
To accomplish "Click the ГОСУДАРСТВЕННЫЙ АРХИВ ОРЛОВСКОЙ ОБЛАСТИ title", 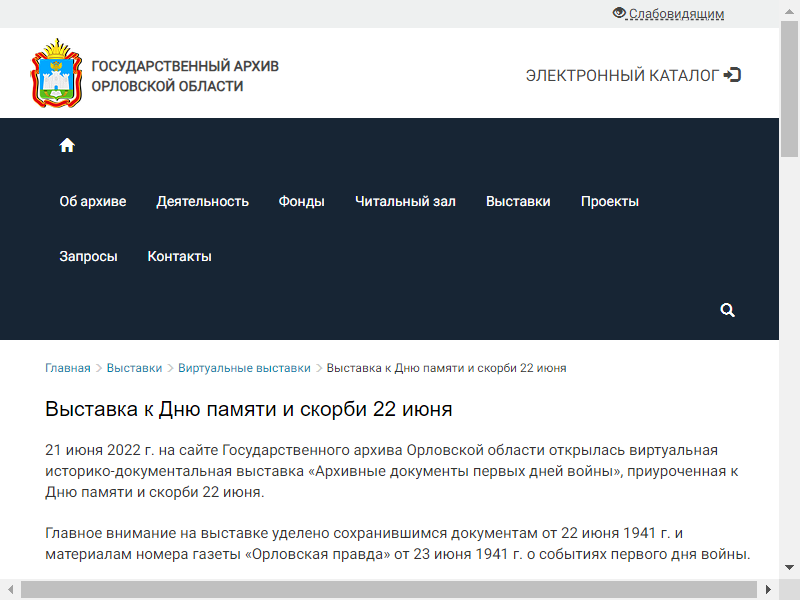I will coord(185,76).
